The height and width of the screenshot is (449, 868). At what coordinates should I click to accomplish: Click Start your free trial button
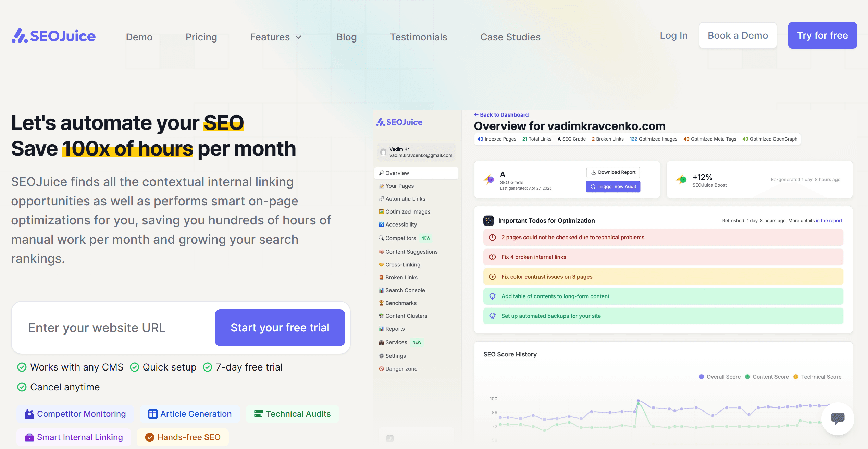tap(280, 328)
